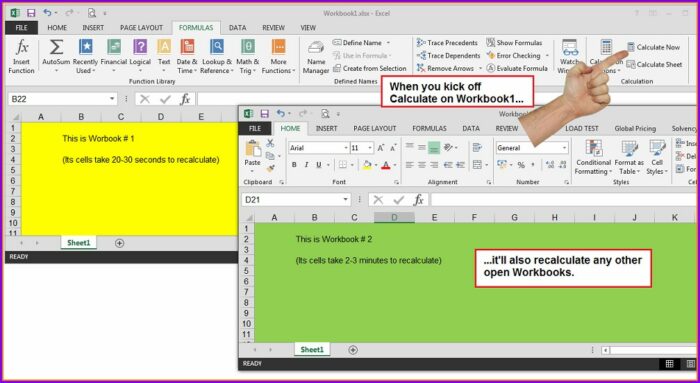700x383 pixels.
Task: Click Normal view icon in Workbook2 status bar
Action: click(x=669, y=364)
